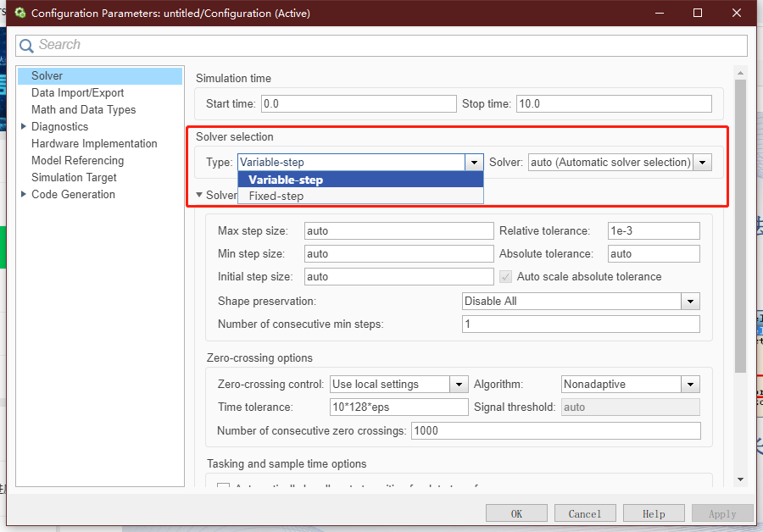This screenshot has width=763, height=532.
Task: Click the vertical scrollbar thumb
Action: tap(740, 226)
